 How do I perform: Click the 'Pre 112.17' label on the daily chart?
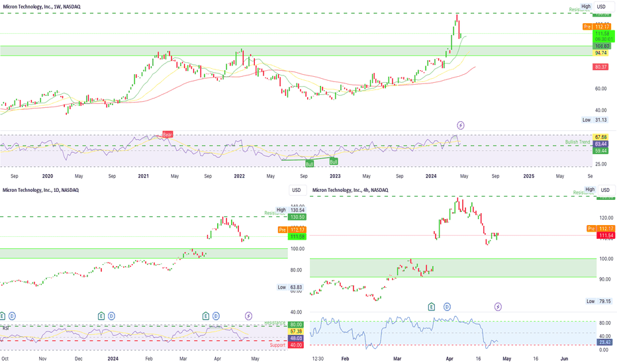[291, 230]
